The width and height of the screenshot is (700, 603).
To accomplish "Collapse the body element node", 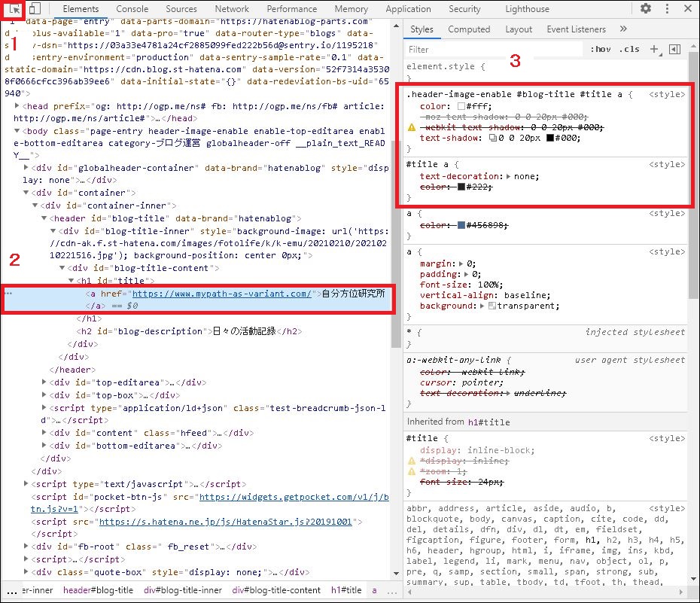I will (17, 131).
